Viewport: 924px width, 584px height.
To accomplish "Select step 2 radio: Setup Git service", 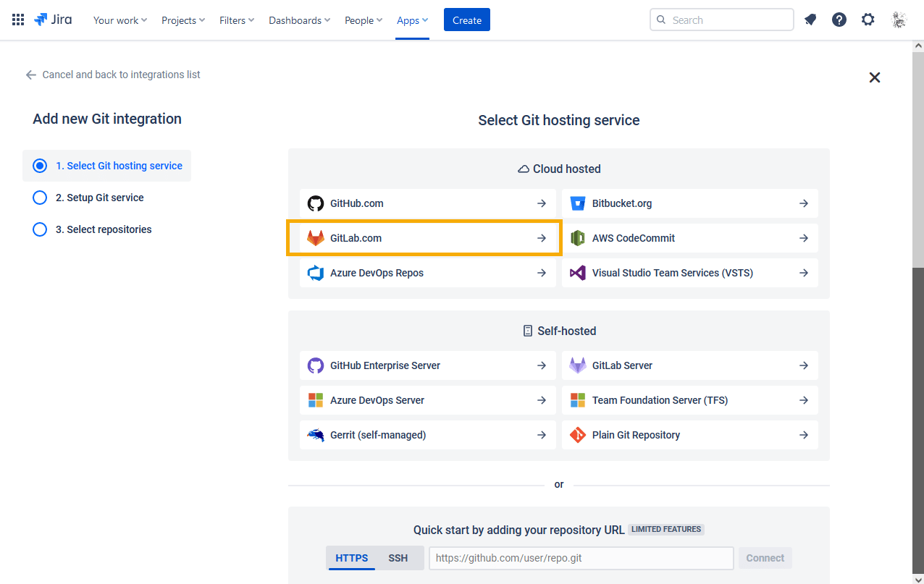I will [40, 198].
